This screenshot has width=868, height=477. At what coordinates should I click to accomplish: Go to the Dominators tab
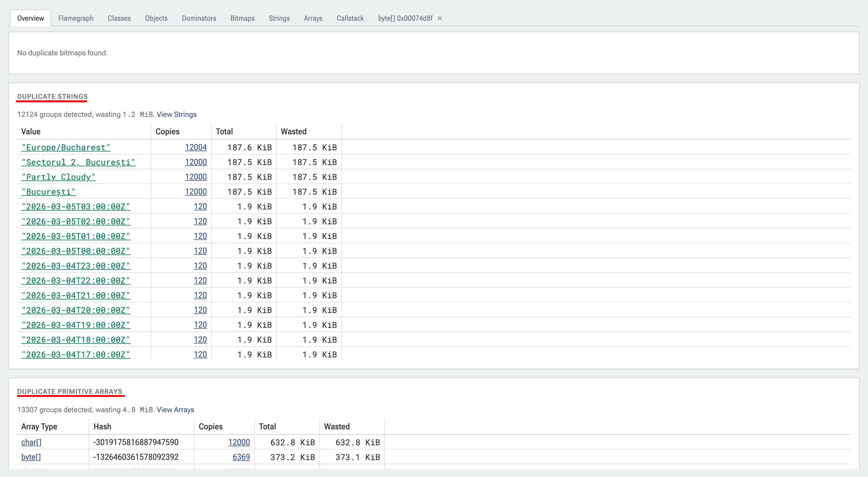[199, 18]
